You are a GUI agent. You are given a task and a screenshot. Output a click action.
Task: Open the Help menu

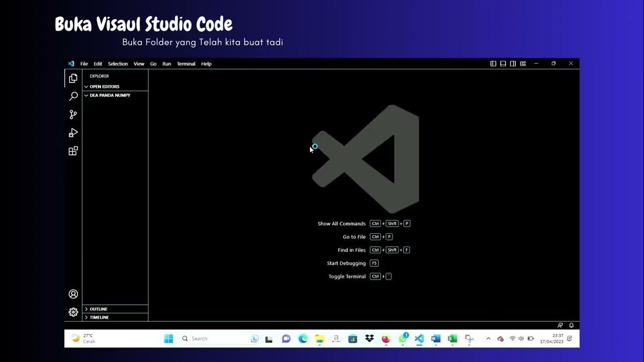pyautogui.click(x=206, y=64)
